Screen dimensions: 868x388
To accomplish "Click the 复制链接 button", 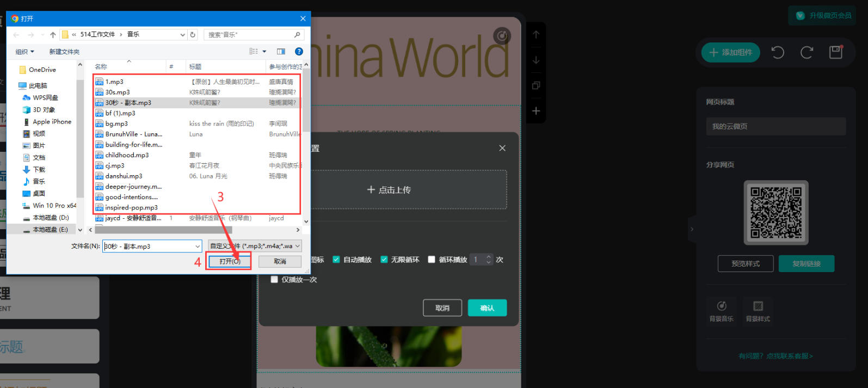I will [806, 263].
